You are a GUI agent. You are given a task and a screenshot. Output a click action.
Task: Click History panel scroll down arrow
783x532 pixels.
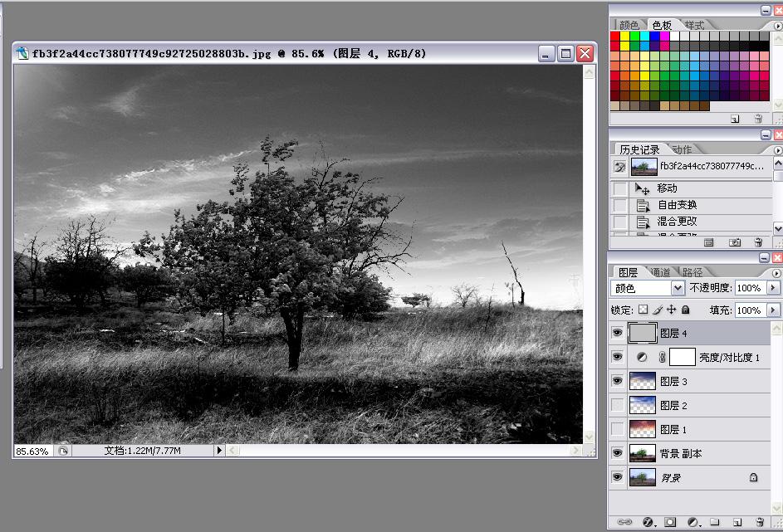pyautogui.click(x=778, y=228)
